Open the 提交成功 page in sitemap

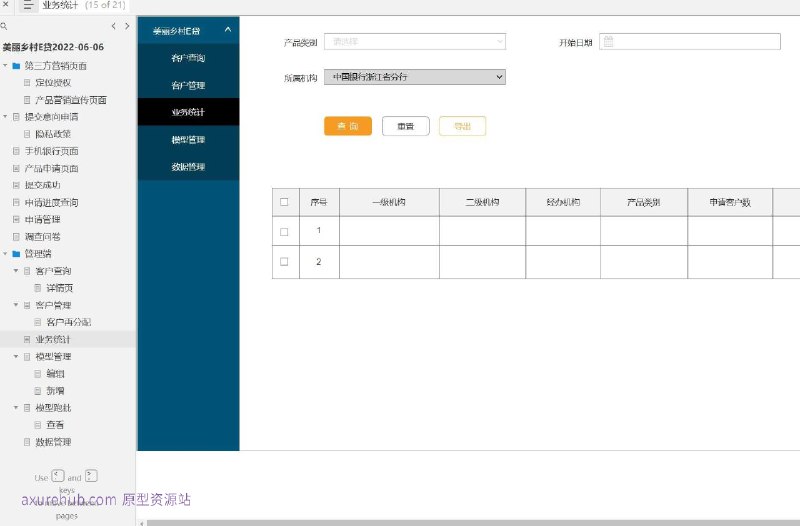pos(42,185)
